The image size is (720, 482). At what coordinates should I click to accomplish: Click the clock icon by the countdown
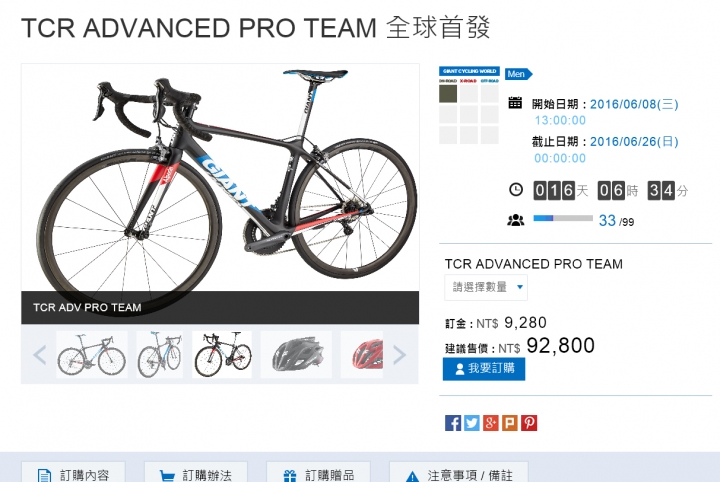pyautogui.click(x=516, y=190)
